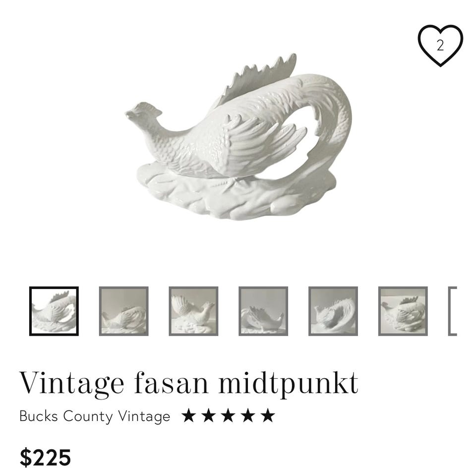Choose the sixth thumbnail image
The height and width of the screenshot is (476, 476).
[403, 311]
